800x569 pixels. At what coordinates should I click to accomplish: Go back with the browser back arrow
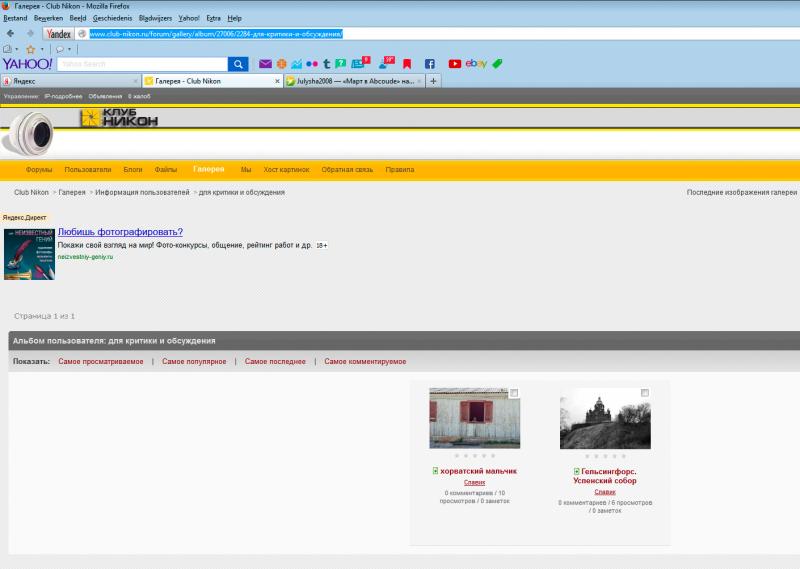(10, 34)
